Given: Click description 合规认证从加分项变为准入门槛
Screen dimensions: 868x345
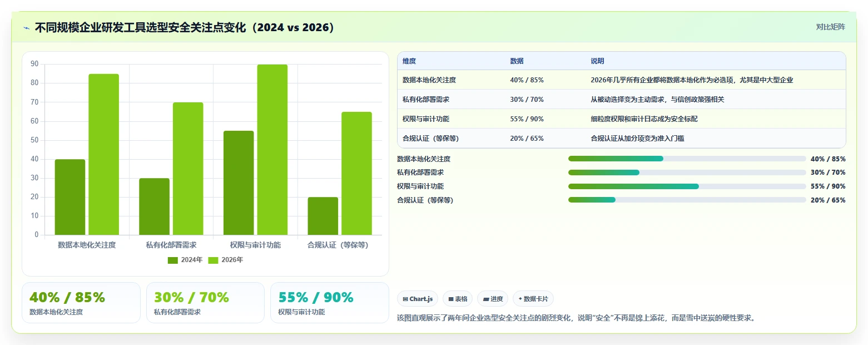Looking at the screenshot, I should click(637, 139).
